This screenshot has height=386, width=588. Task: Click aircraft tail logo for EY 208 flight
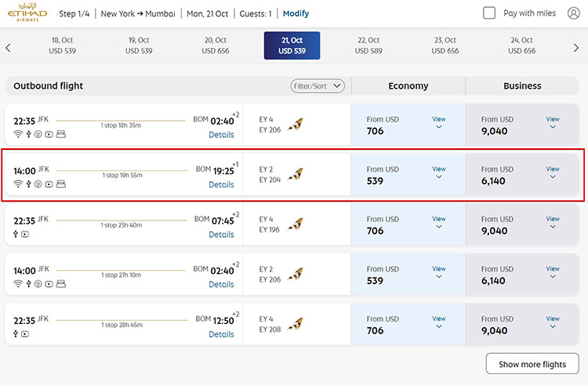click(296, 324)
